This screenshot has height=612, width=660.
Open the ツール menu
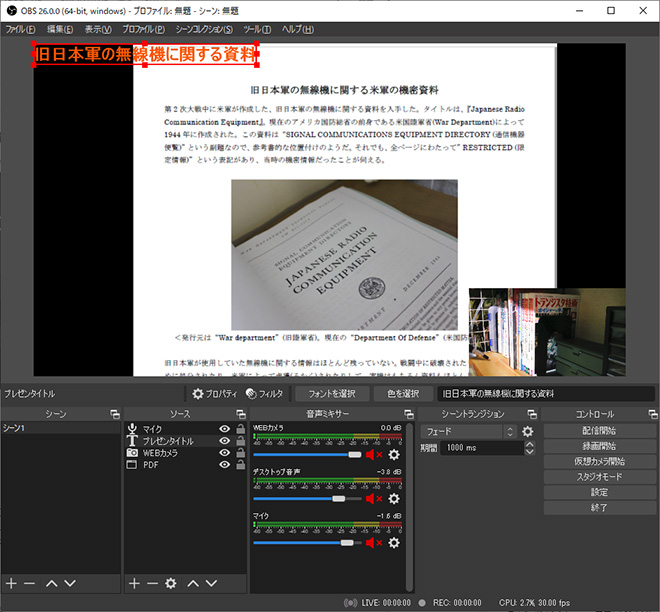point(257,29)
